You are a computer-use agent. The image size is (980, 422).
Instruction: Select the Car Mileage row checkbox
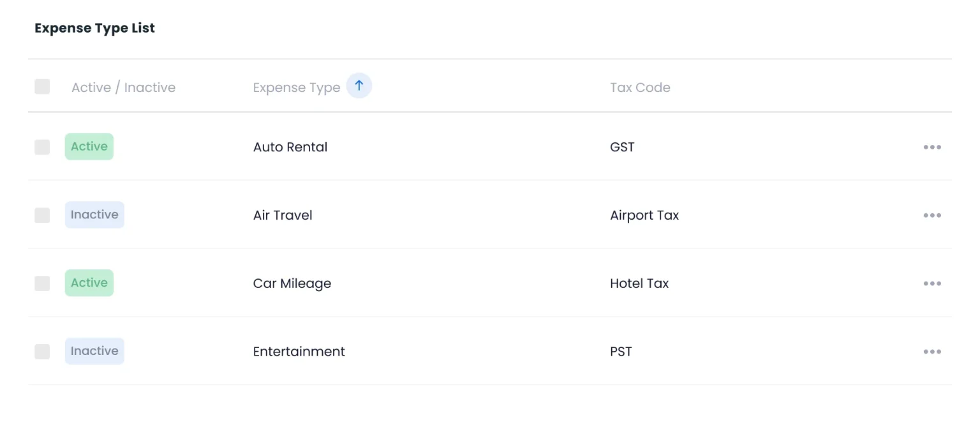(x=42, y=283)
